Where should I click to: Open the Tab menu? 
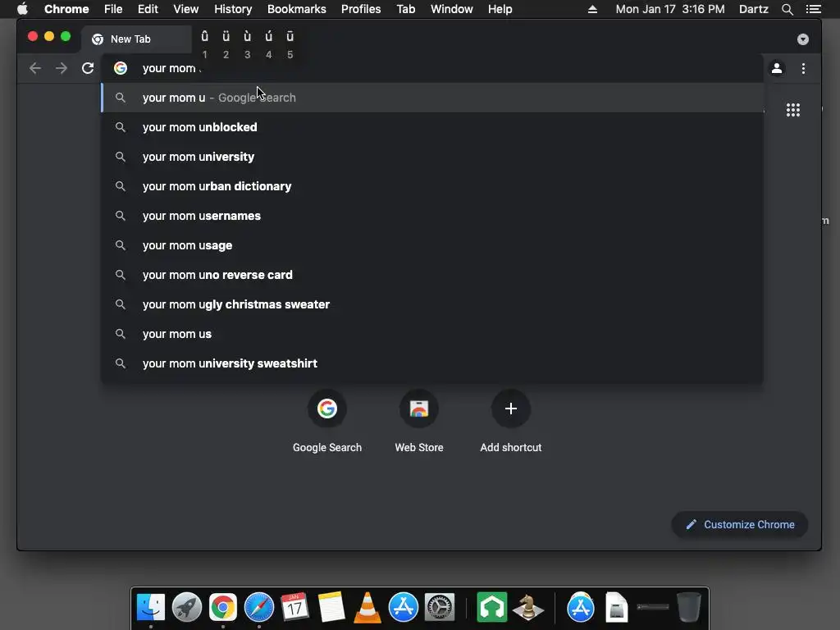405,9
